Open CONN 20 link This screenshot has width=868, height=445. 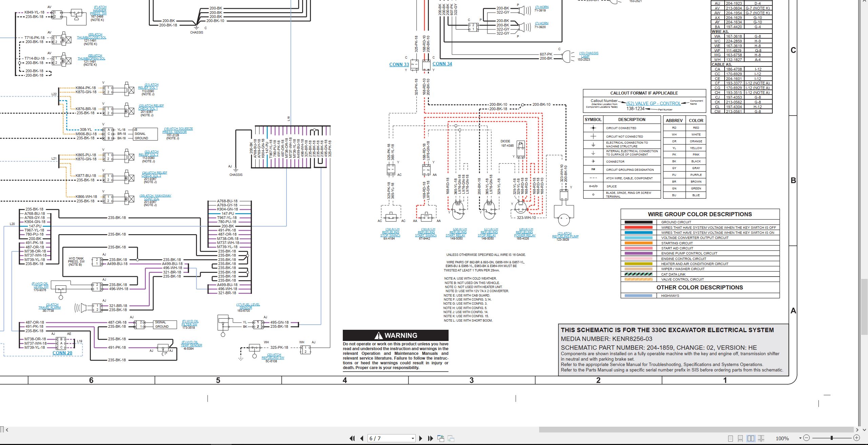[x=62, y=353]
